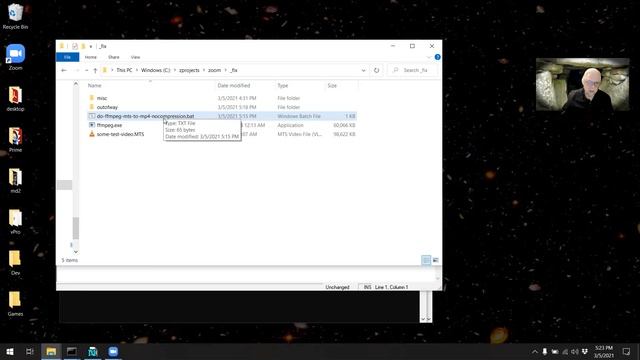The width and height of the screenshot is (640, 360).
Task: Go up one folder level
Action: coord(95,70)
